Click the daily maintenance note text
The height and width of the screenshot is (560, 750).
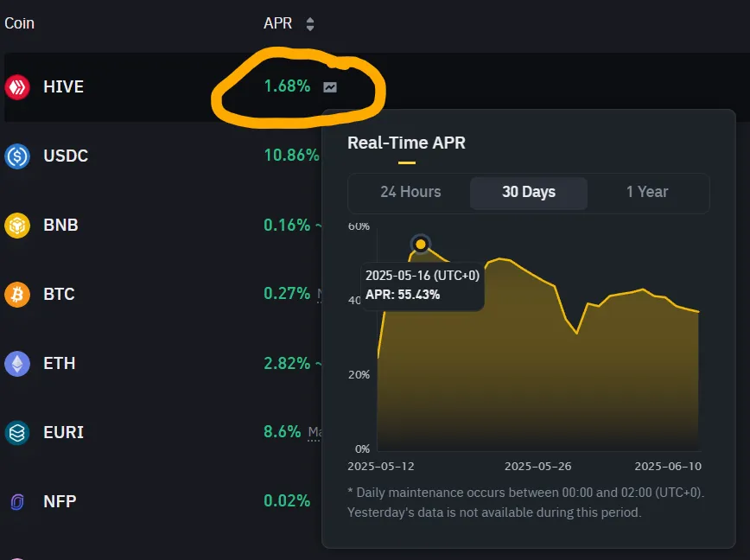coord(525,502)
